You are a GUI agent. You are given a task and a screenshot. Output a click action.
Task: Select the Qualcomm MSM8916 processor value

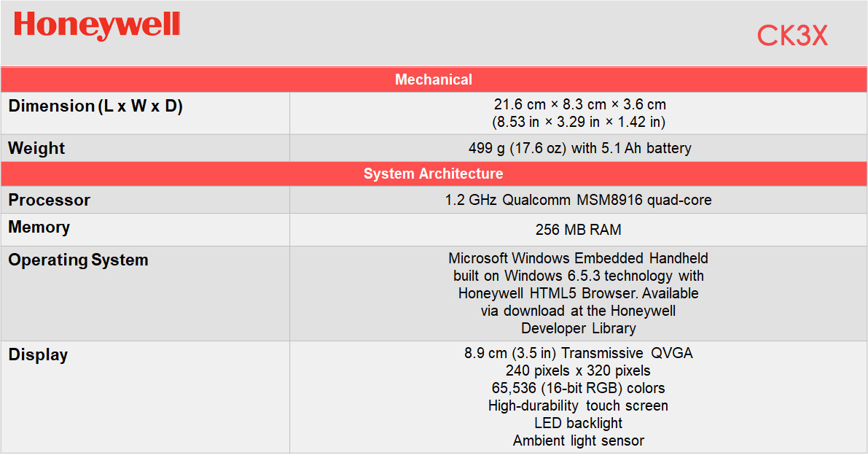[x=579, y=200]
